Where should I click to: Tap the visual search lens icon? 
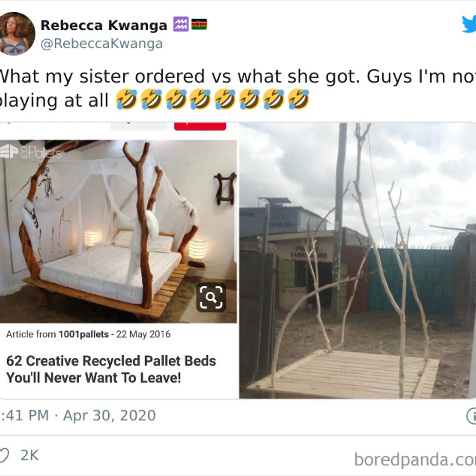pos(211,297)
